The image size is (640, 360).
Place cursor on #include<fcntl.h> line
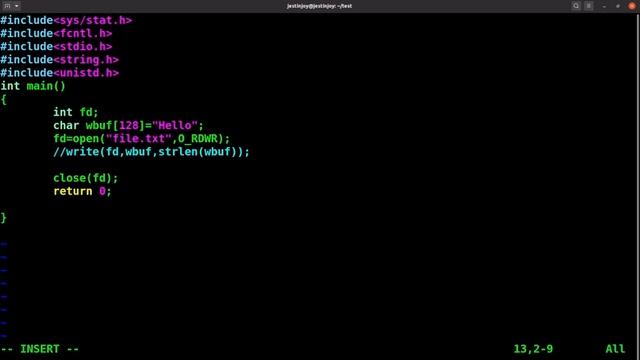pos(56,33)
